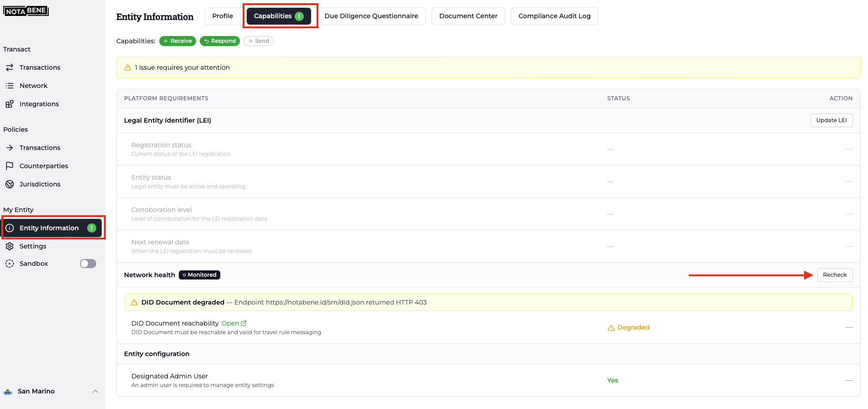
Task: Open the Compliance Audit Log tab
Action: (555, 16)
